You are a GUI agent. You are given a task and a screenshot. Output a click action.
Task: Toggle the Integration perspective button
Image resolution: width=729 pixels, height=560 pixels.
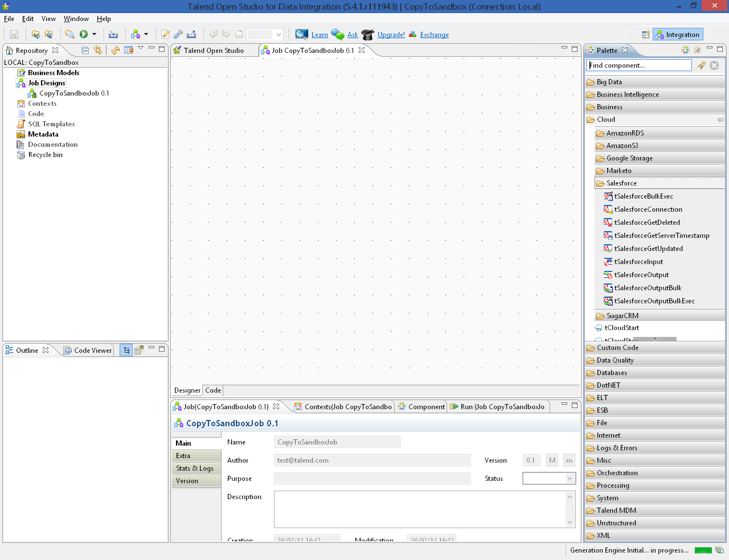pyautogui.click(x=678, y=35)
